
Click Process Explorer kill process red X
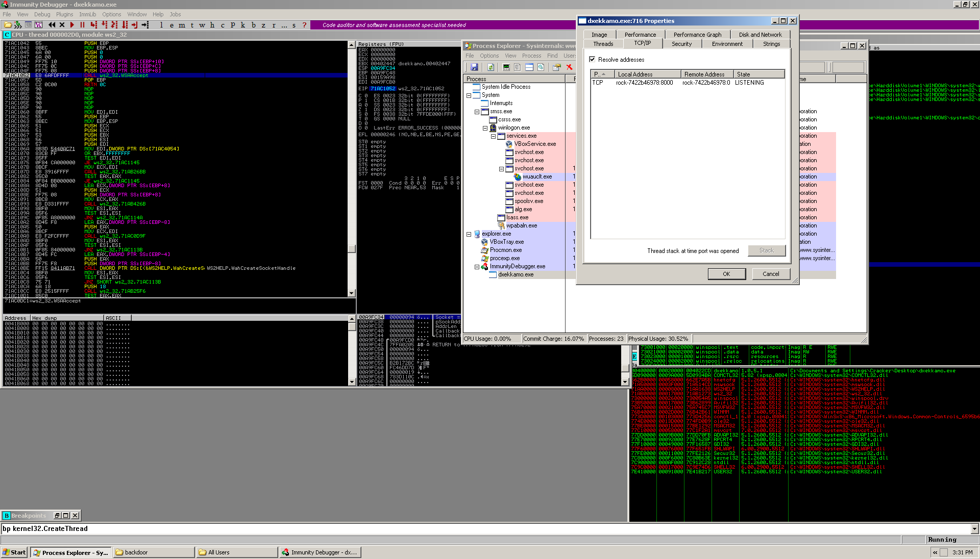coord(569,67)
